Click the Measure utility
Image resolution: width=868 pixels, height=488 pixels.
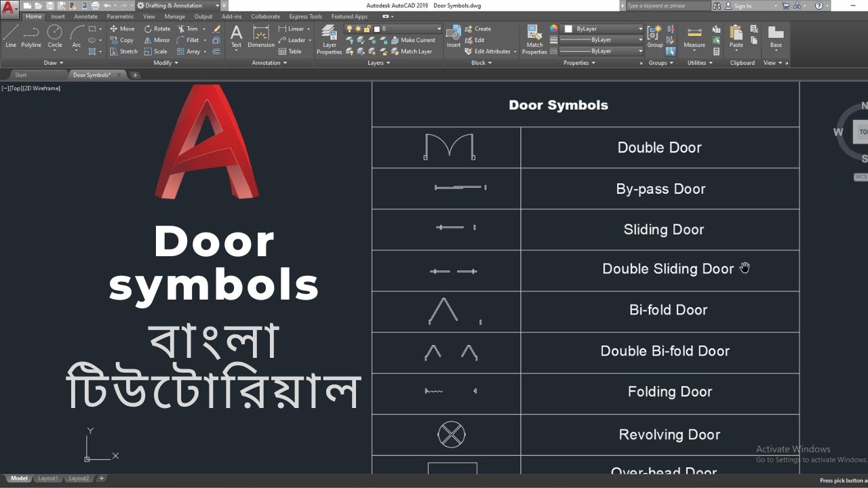click(694, 37)
